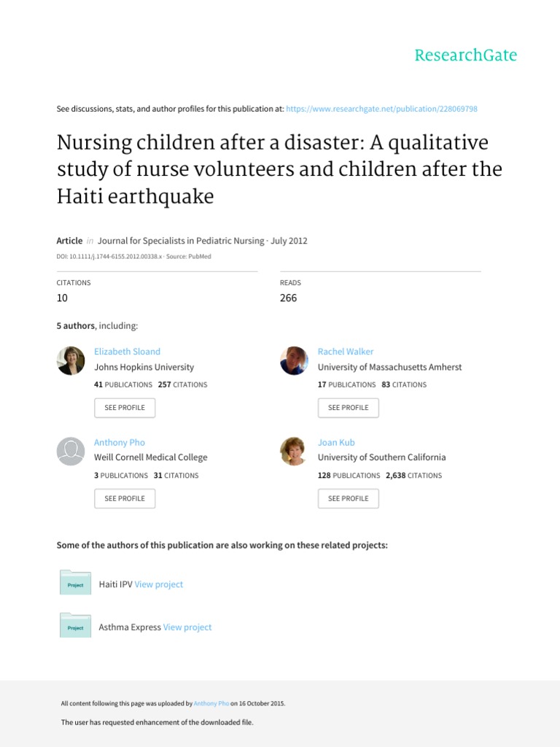The image size is (560, 747).
Task: Open Anthony Pho's author name link
Action: point(120,443)
